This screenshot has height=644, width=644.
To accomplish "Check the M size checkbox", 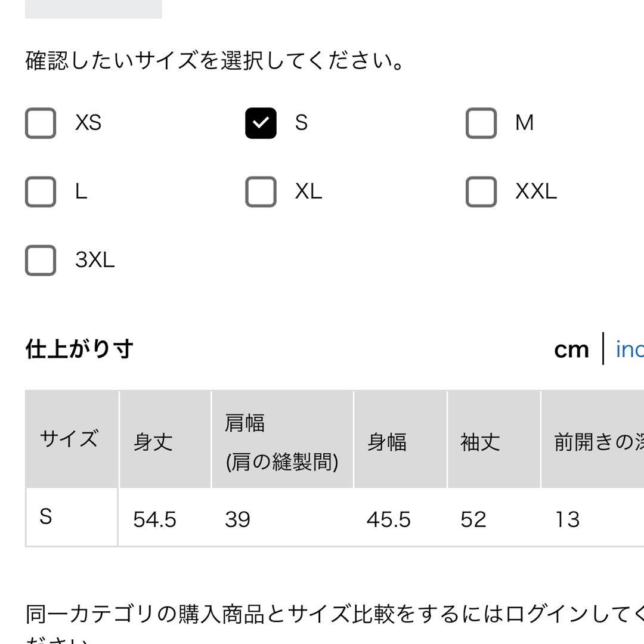I will click(481, 123).
